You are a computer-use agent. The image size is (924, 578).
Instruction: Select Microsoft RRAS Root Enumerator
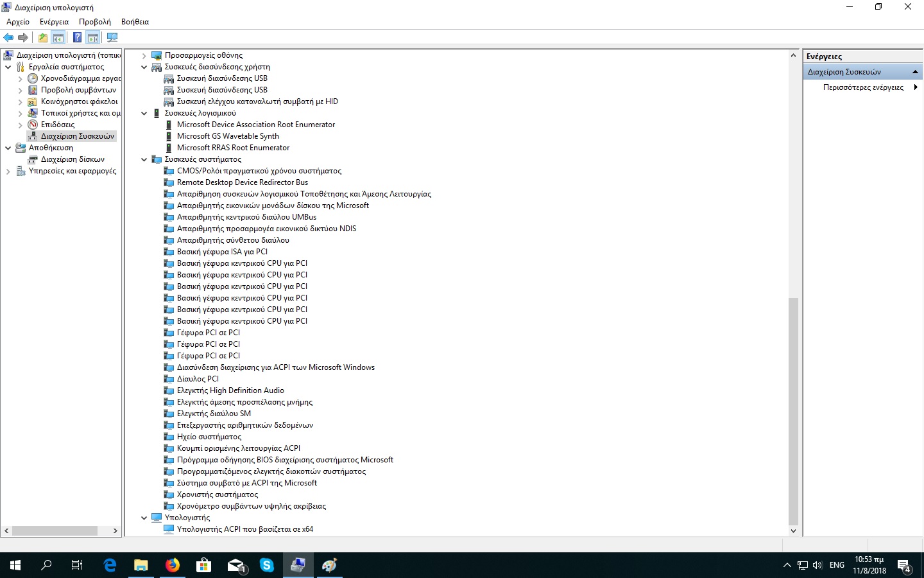[x=233, y=148]
